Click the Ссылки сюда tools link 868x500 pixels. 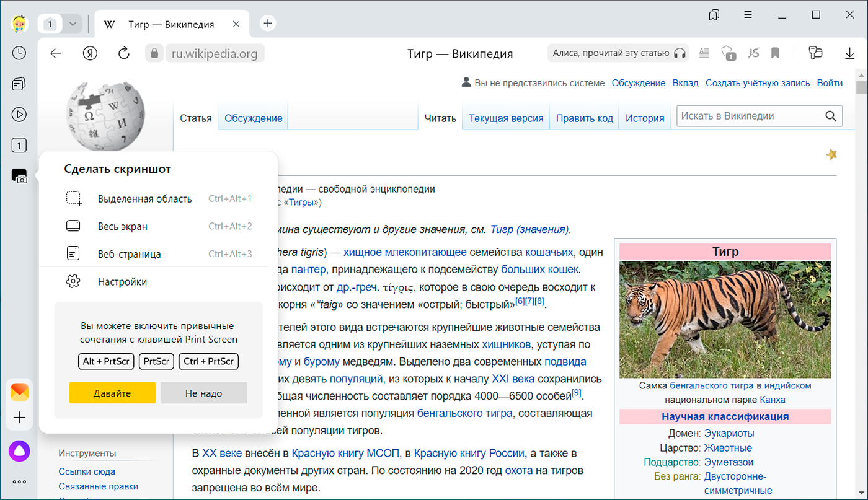(87, 471)
